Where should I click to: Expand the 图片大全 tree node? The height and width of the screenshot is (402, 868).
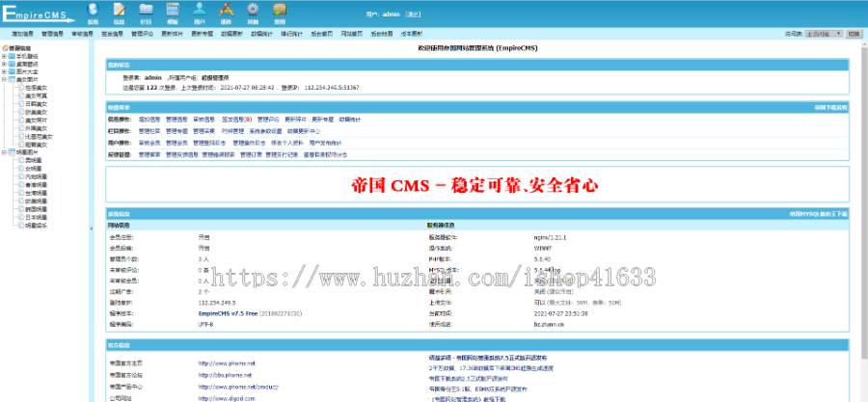click(x=5, y=72)
